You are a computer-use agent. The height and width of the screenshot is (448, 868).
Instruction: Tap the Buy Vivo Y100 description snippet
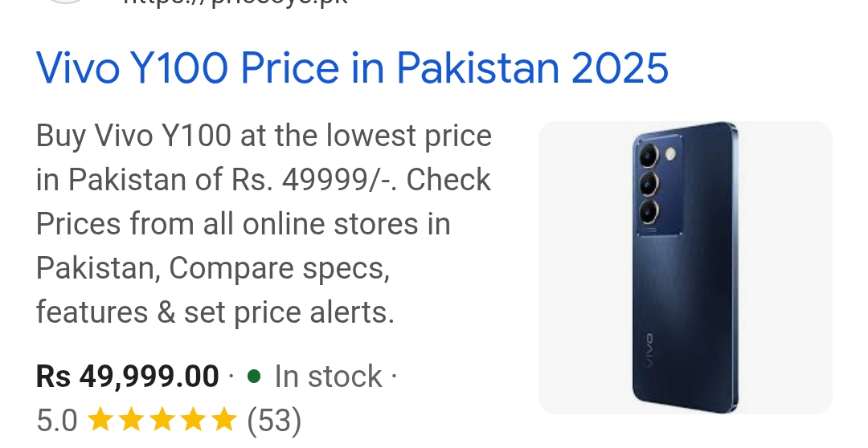pyautogui.click(x=264, y=224)
